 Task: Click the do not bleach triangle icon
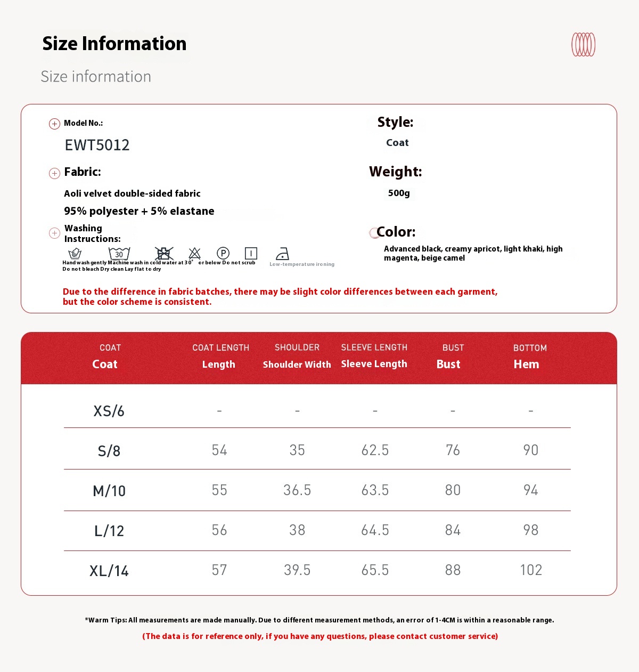tap(195, 253)
